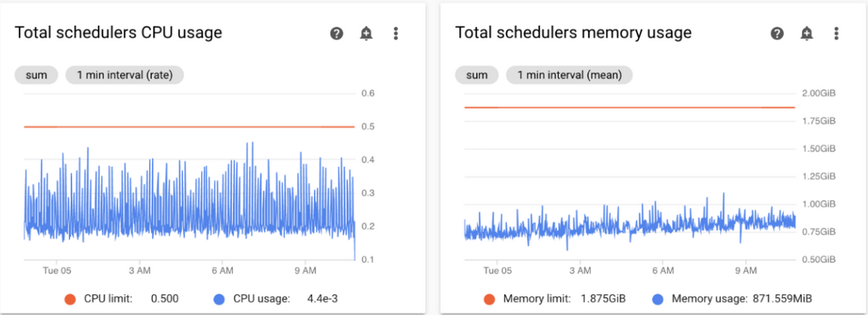Click the 1 min interval (mean) chip
The image size is (868, 315).
[569, 75]
